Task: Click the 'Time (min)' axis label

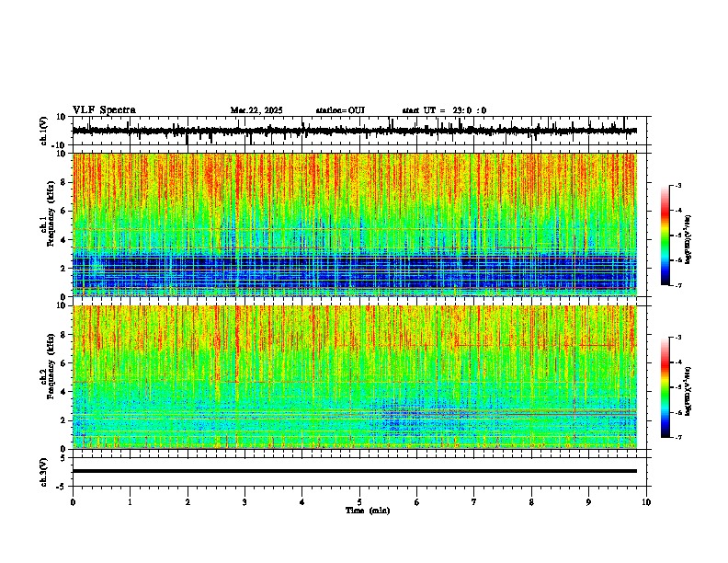Action: [368, 511]
